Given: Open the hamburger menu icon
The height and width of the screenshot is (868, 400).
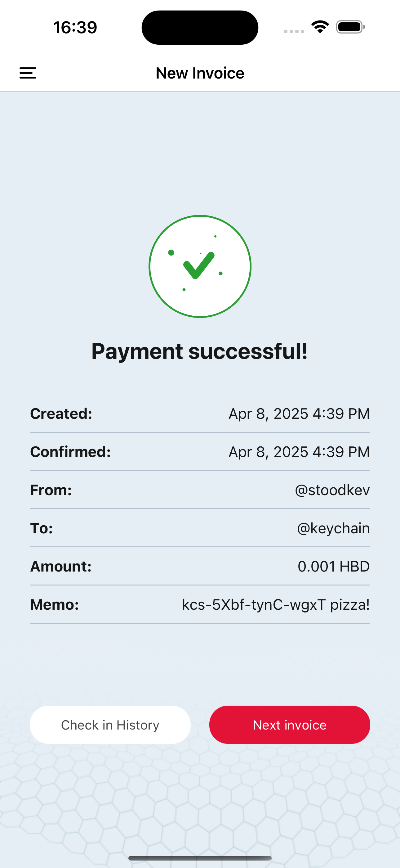Looking at the screenshot, I should [28, 73].
